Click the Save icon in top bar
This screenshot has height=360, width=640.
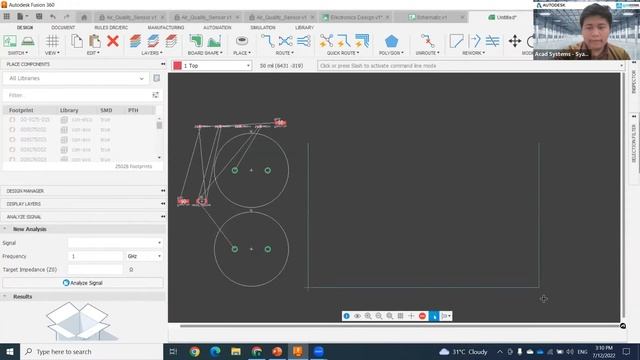coord(39,17)
